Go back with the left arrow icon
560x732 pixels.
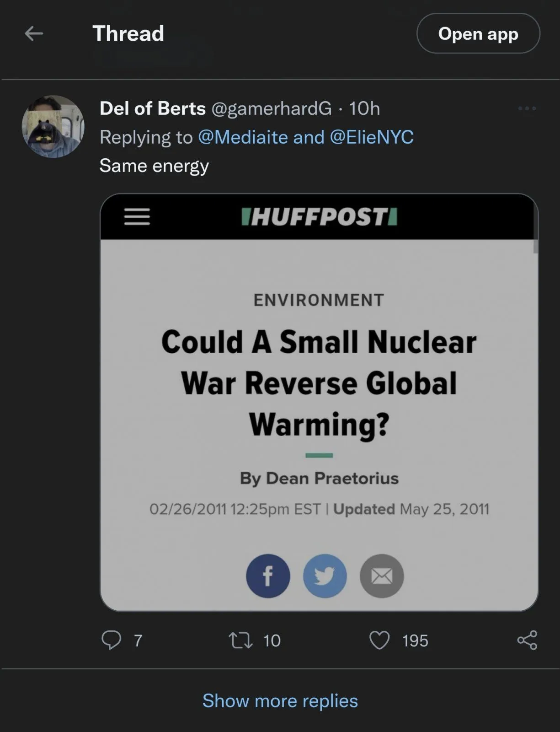coord(34,33)
